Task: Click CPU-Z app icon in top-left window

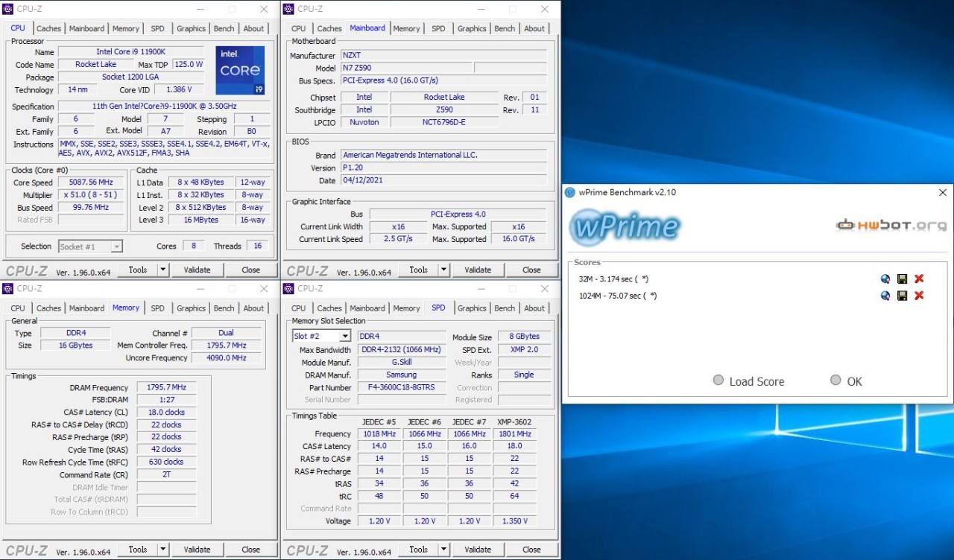Action: point(8,9)
